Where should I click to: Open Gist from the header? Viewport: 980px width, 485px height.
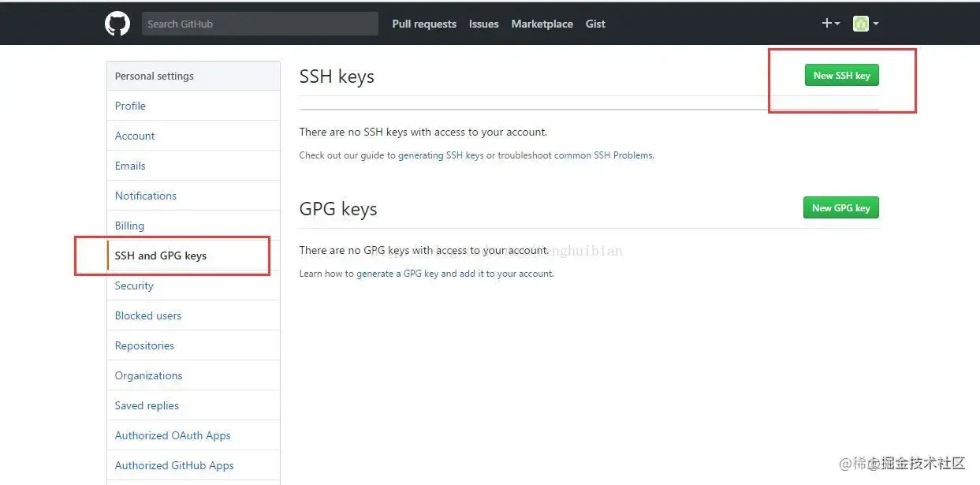point(595,24)
